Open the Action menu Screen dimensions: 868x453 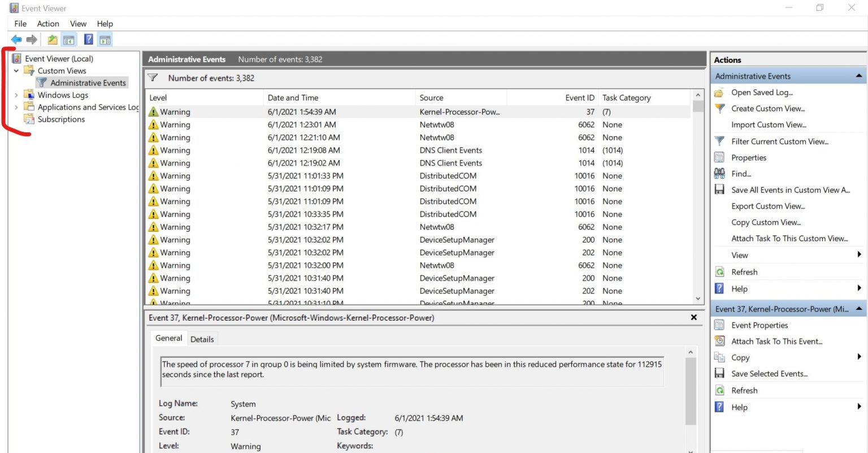[x=47, y=23]
